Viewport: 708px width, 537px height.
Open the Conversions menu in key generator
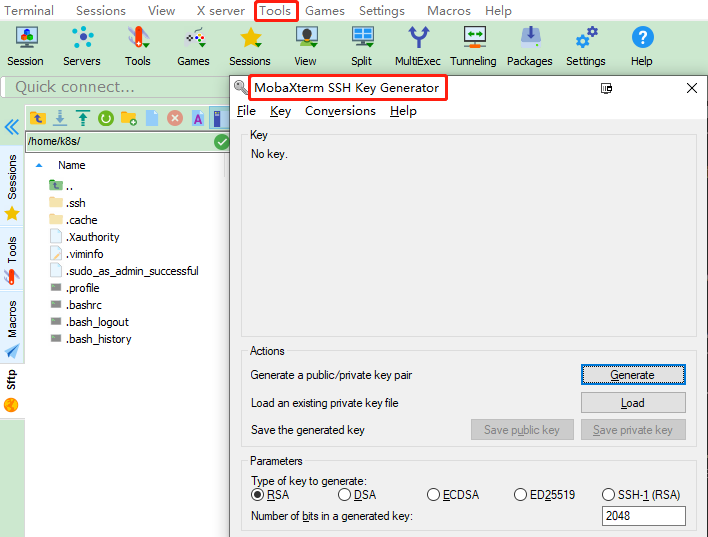[x=340, y=111]
